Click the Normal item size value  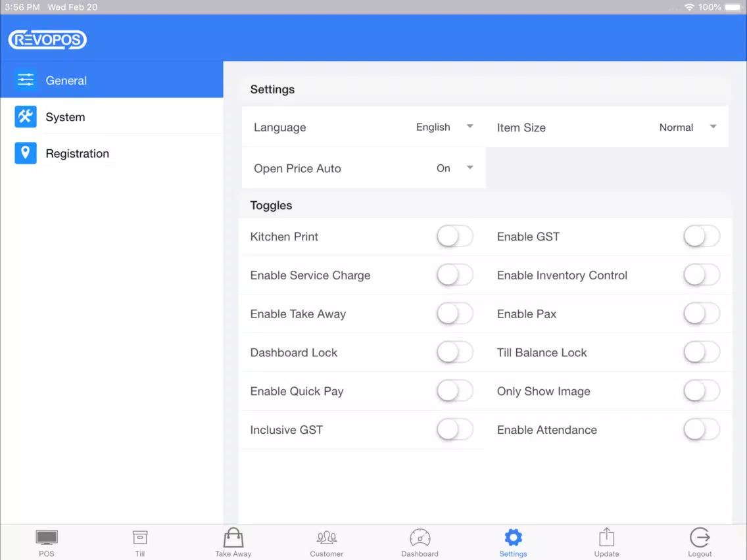tap(676, 127)
